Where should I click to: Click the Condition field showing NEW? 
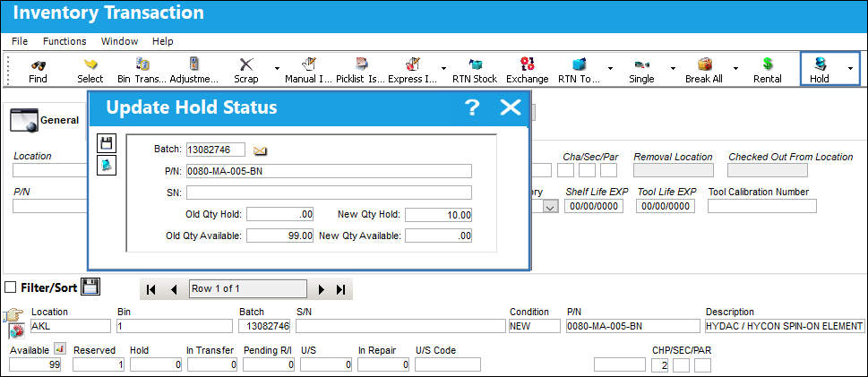535,326
